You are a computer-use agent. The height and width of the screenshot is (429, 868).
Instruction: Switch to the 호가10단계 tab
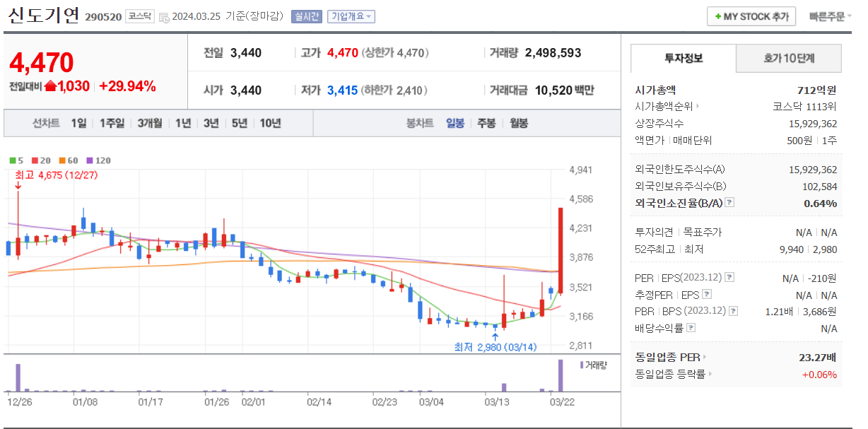tap(790, 59)
